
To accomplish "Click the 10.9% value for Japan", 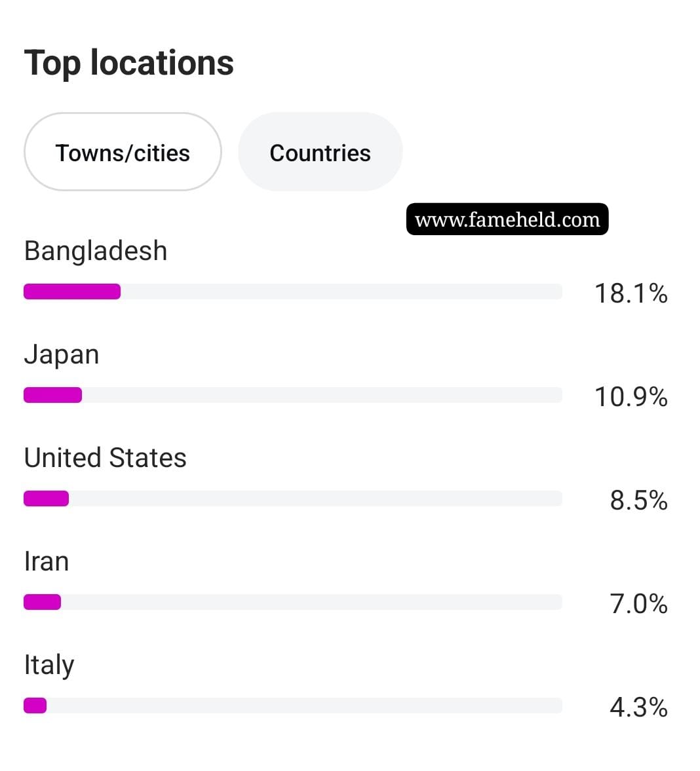I will pyautogui.click(x=631, y=397).
